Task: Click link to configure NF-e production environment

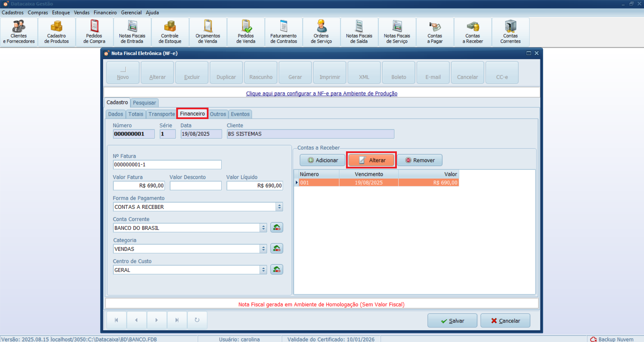Action: coord(321,93)
